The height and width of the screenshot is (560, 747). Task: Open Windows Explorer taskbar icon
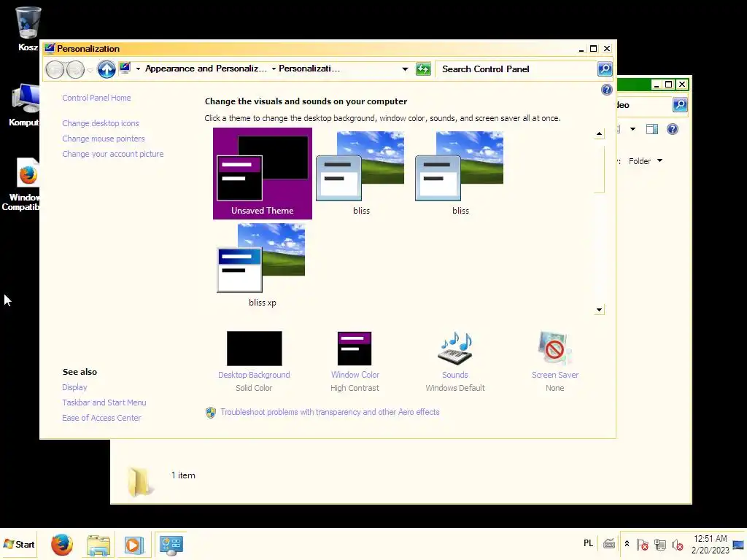tap(98, 545)
